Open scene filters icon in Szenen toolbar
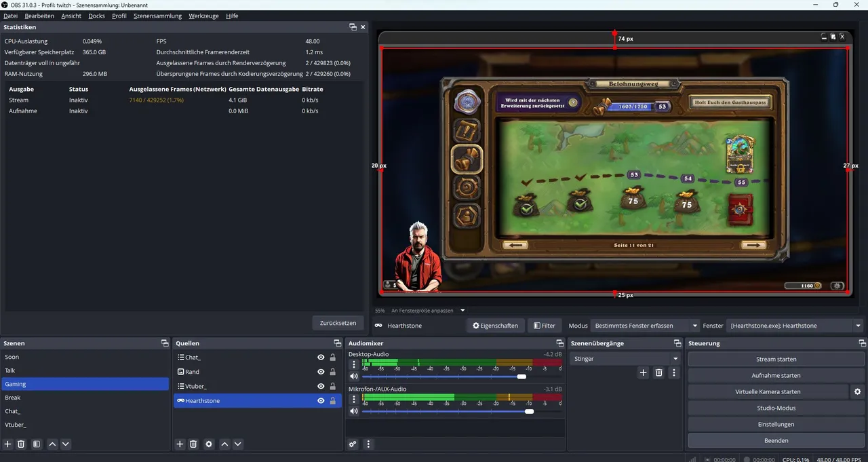 [37, 444]
